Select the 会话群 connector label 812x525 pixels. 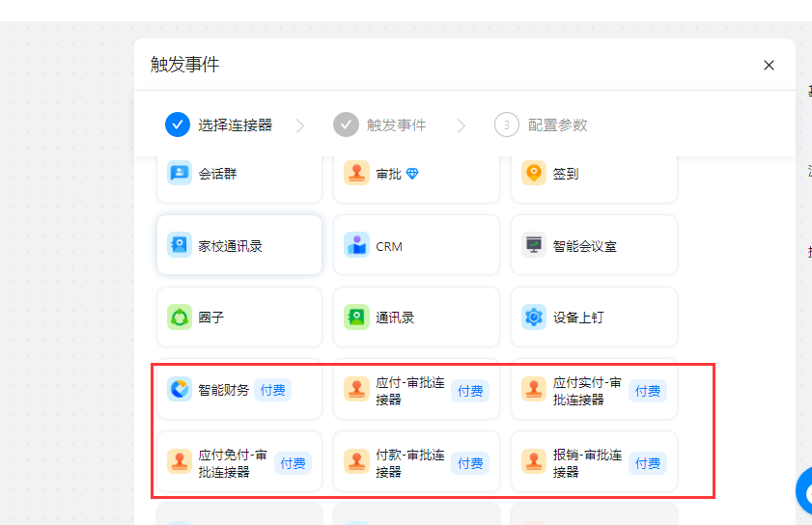217,174
